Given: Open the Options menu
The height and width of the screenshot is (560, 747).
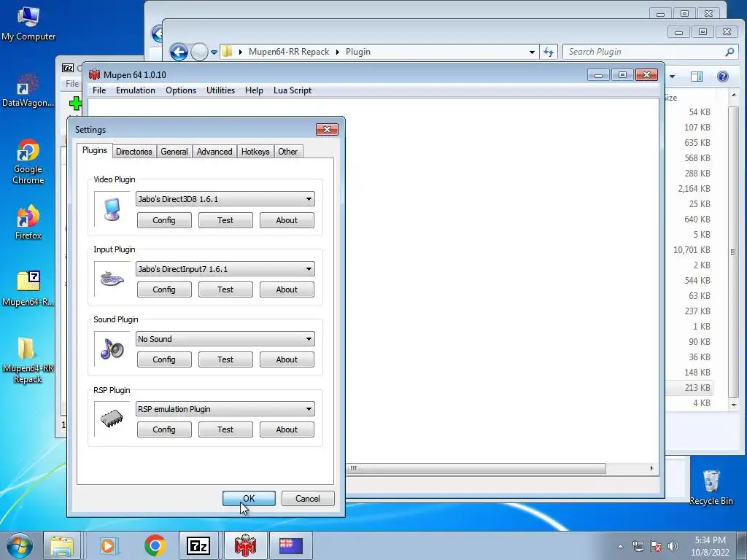Looking at the screenshot, I should click(181, 90).
